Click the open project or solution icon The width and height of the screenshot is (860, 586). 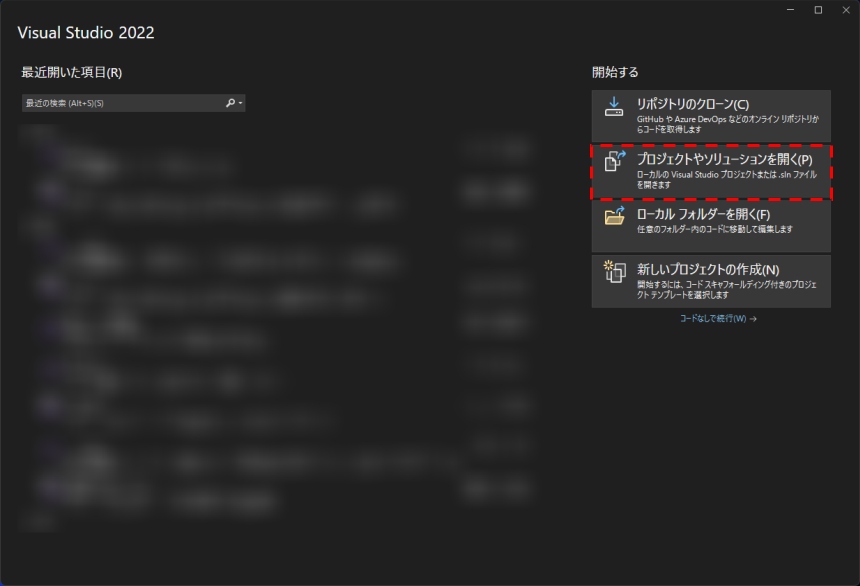tap(614, 161)
